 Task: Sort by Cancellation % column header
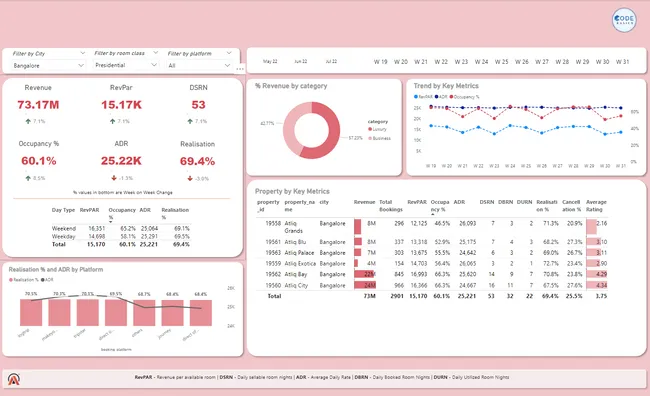[x=572, y=206]
